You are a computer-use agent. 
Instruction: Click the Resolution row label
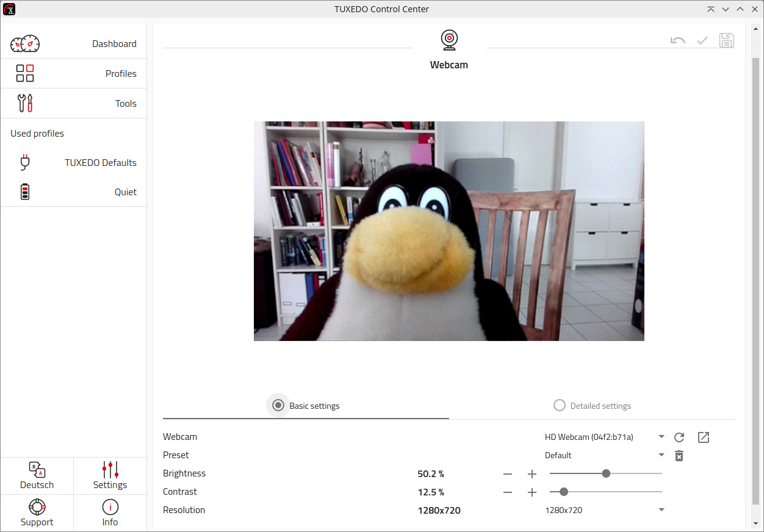(184, 510)
